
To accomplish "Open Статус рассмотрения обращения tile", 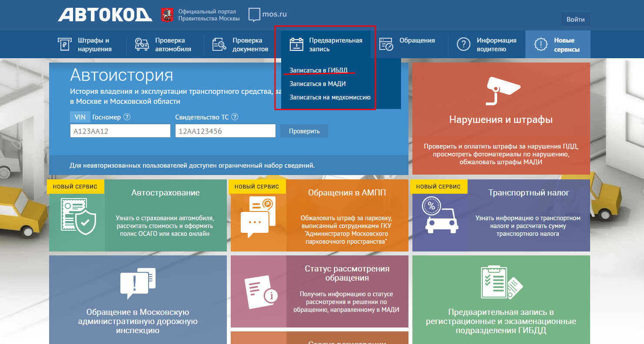I will (319, 291).
